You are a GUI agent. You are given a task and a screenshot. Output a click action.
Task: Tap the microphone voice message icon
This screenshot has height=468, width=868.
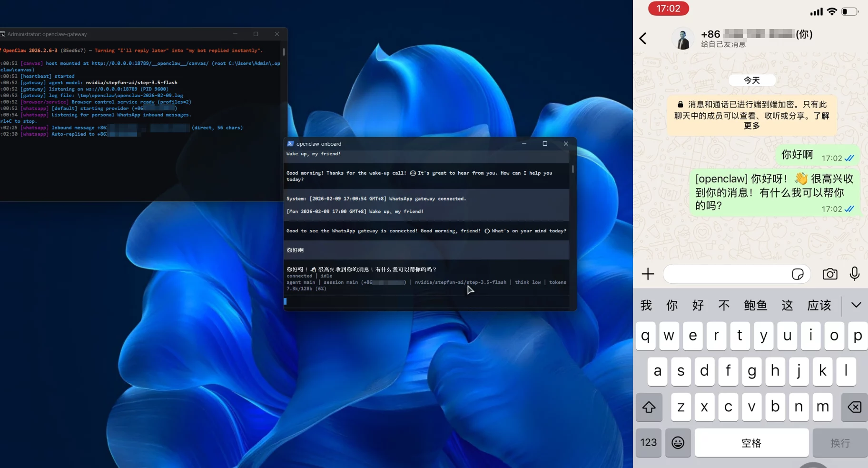855,274
